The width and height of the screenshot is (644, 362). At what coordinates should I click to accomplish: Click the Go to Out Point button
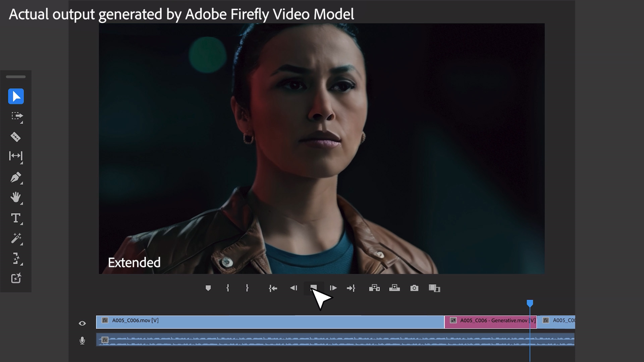[352, 288]
